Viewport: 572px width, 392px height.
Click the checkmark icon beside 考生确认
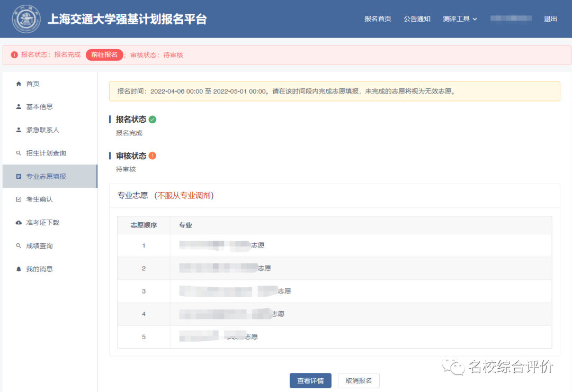click(x=19, y=199)
